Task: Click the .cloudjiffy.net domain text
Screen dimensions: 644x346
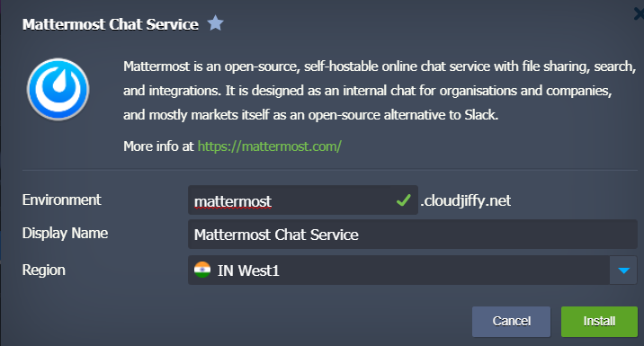Action: [466, 200]
